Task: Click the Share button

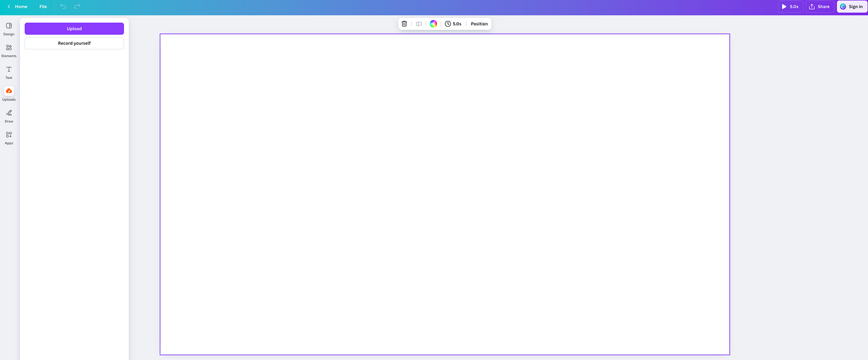Action: click(x=820, y=7)
